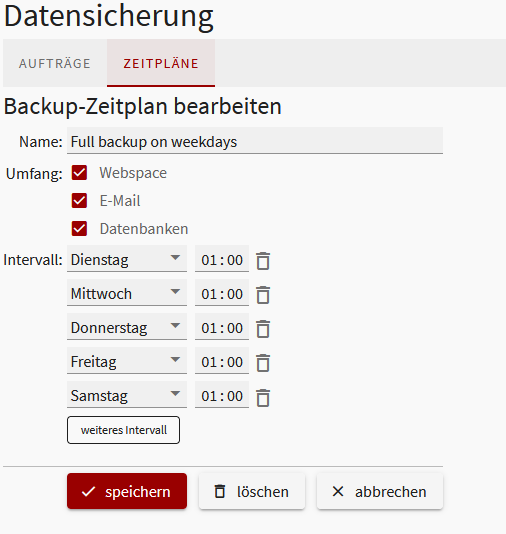The image size is (506, 534).
Task: Expand the Donnerstag day selector
Action: coord(127,327)
